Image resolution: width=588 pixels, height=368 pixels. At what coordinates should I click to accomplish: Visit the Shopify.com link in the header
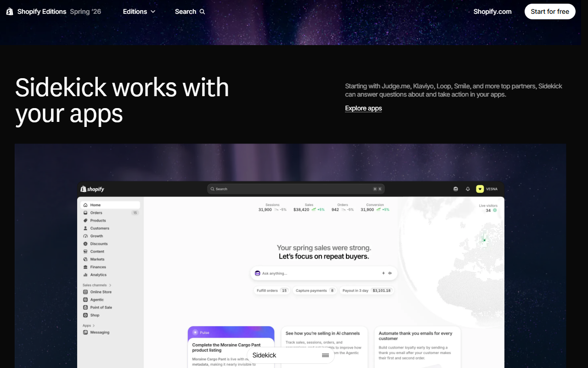tap(492, 11)
